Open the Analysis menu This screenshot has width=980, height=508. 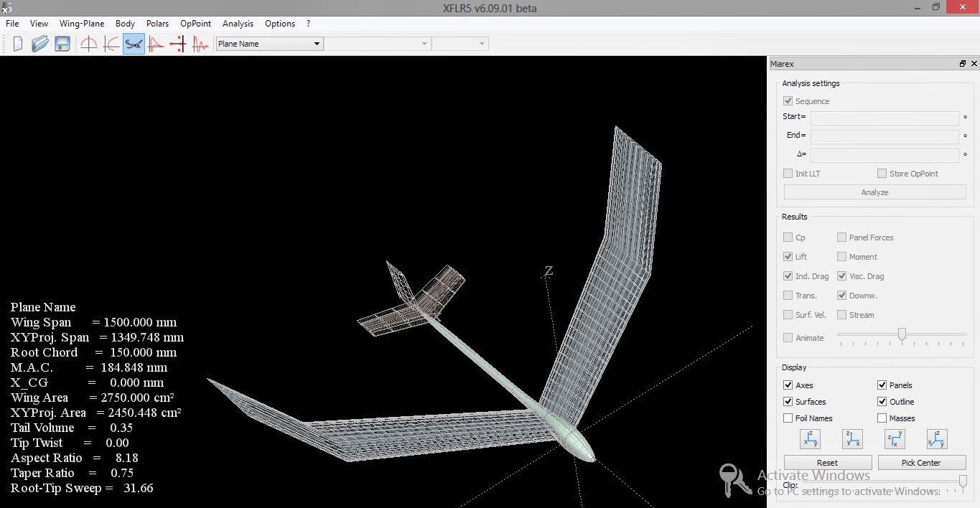coord(238,23)
